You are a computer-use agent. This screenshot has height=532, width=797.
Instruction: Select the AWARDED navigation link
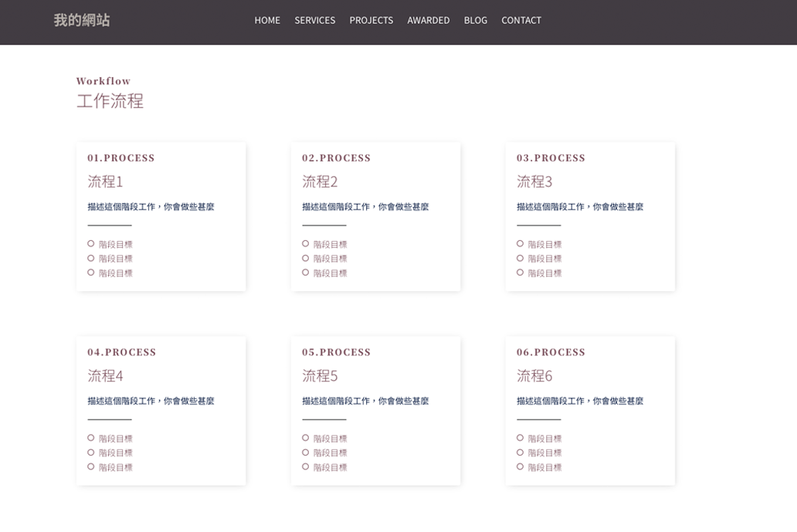click(x=428, y=20)
